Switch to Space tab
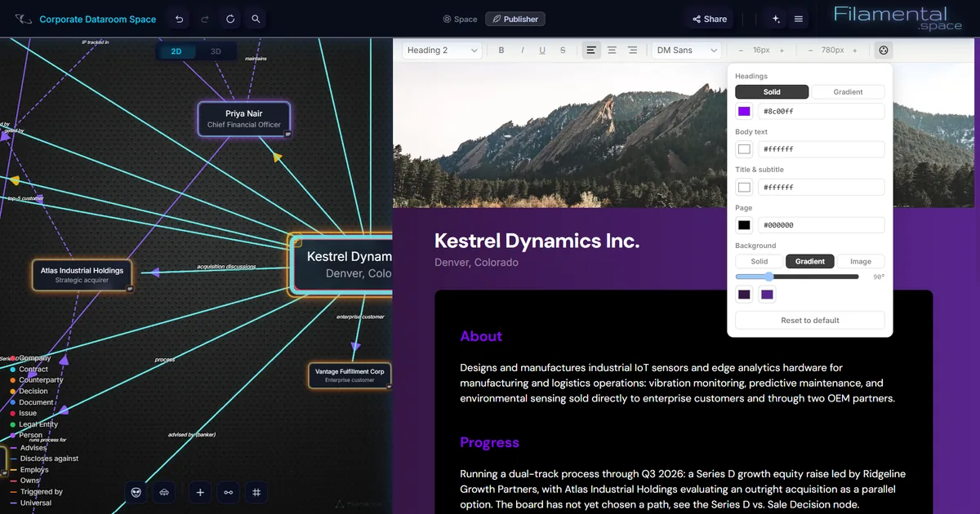 coord(460,19)
